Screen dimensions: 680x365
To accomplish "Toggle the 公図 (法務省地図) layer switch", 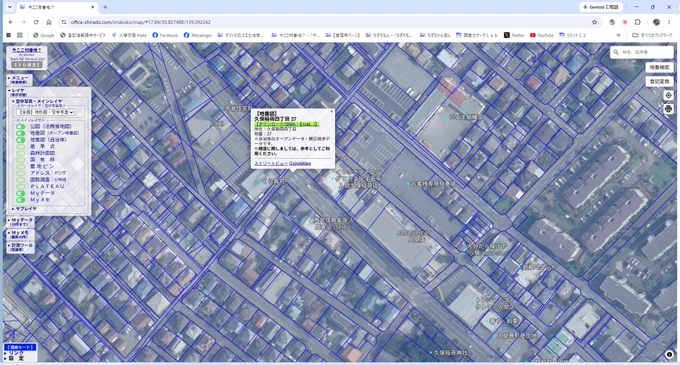I will pos(20,127).
